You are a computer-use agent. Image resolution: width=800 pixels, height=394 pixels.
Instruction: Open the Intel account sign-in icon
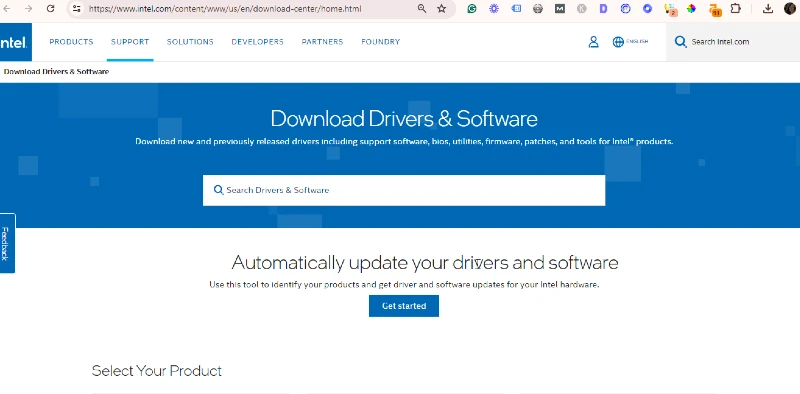pos(593,42)
